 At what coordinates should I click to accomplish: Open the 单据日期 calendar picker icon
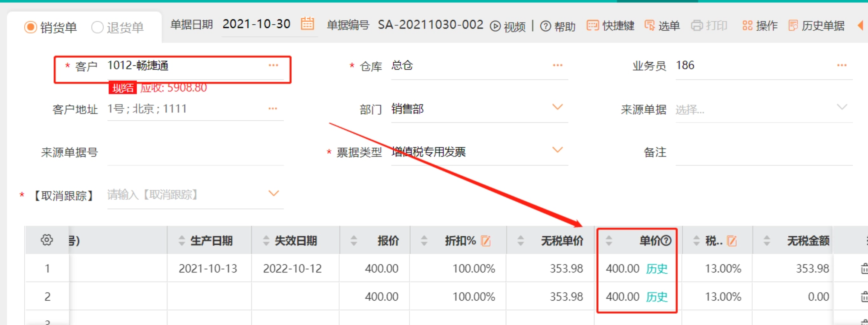click(307, 24)
